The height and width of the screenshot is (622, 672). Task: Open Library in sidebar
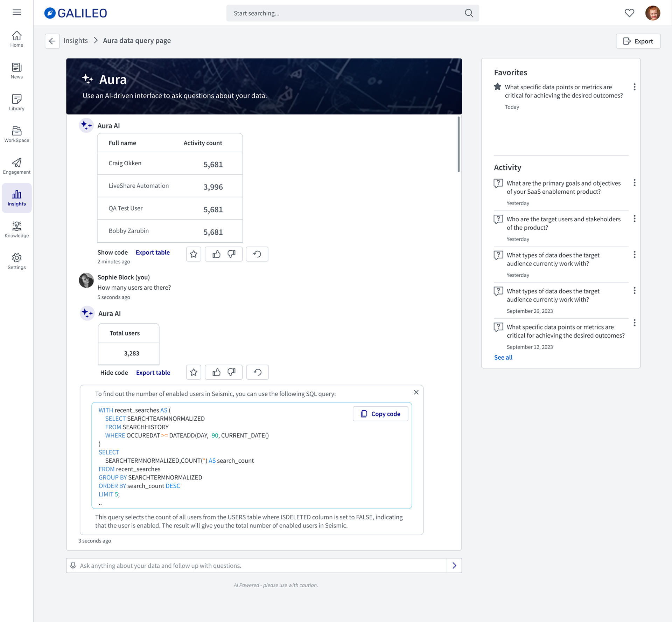[x=17, y=103]
